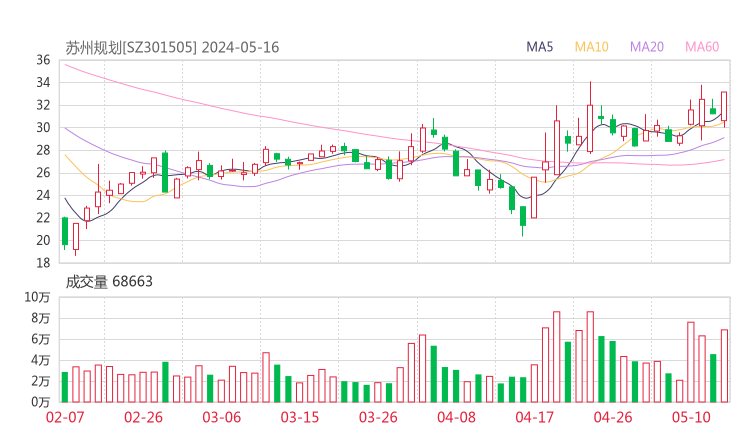Click the 05-10 date label
The image size is (740, 440).
click(691, 417)
